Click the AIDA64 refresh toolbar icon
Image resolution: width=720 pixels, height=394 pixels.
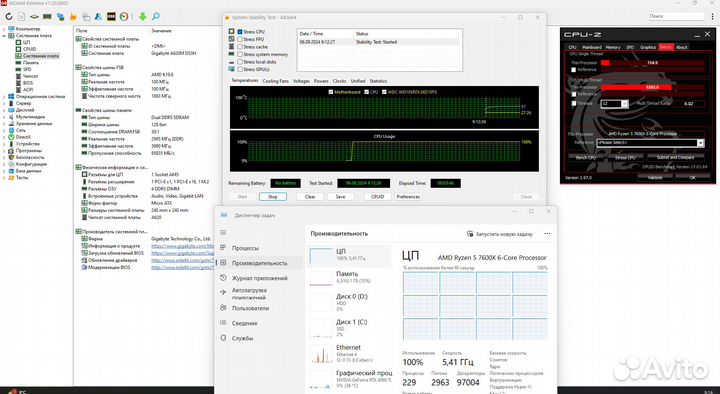click(9, 17)
